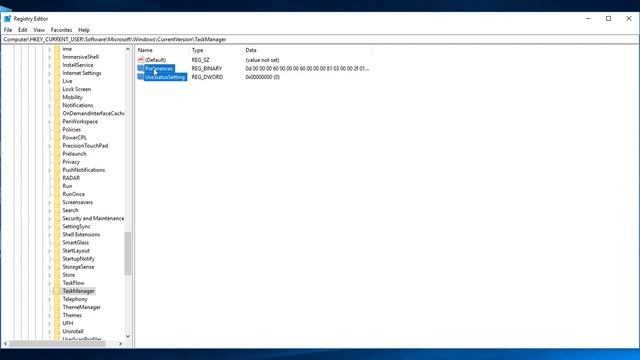The height and width of the screenshot is (360, 640).
Task: Select the Internet Settings folder icon
Action: click(57, 73)
